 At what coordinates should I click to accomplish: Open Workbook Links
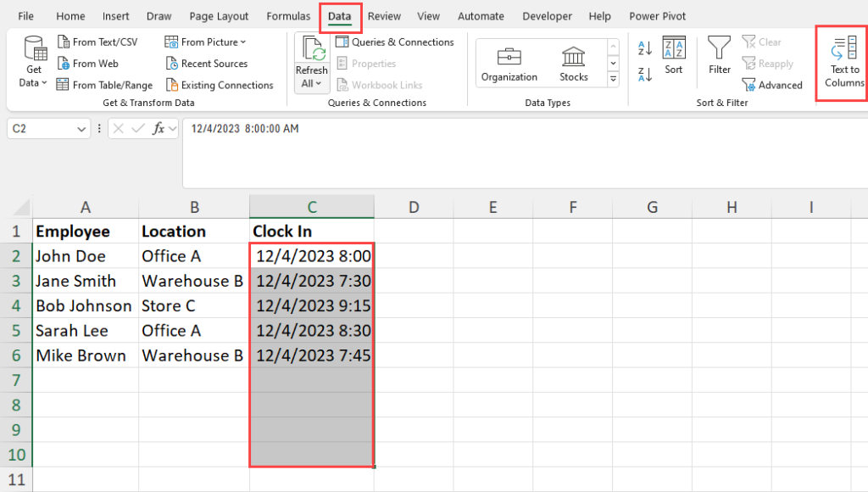(380, 86)
